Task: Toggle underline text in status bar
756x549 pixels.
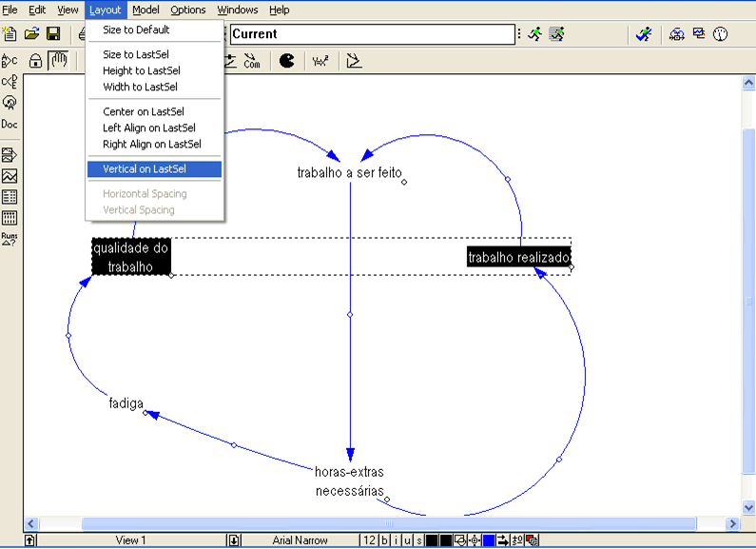Action: click(x=407, y=540)
